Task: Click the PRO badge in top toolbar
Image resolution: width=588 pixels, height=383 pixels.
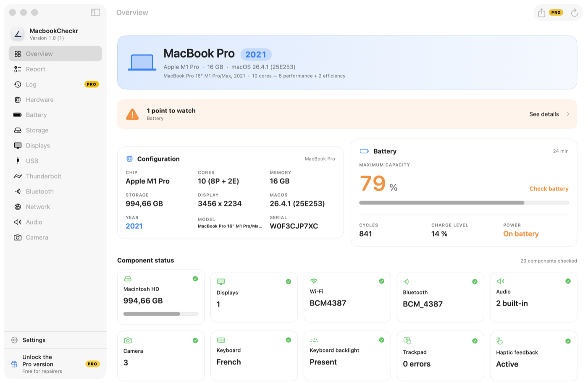Action: point(556,13)
